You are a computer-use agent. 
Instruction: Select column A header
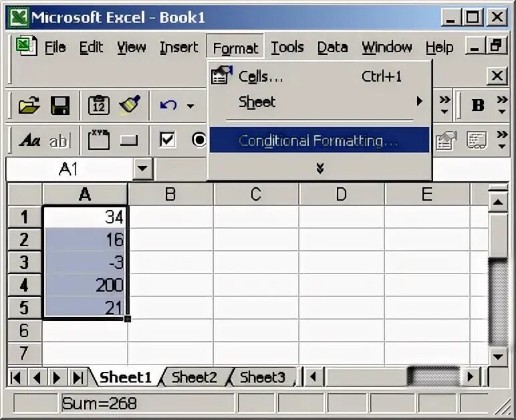click(x=85, y=194)
